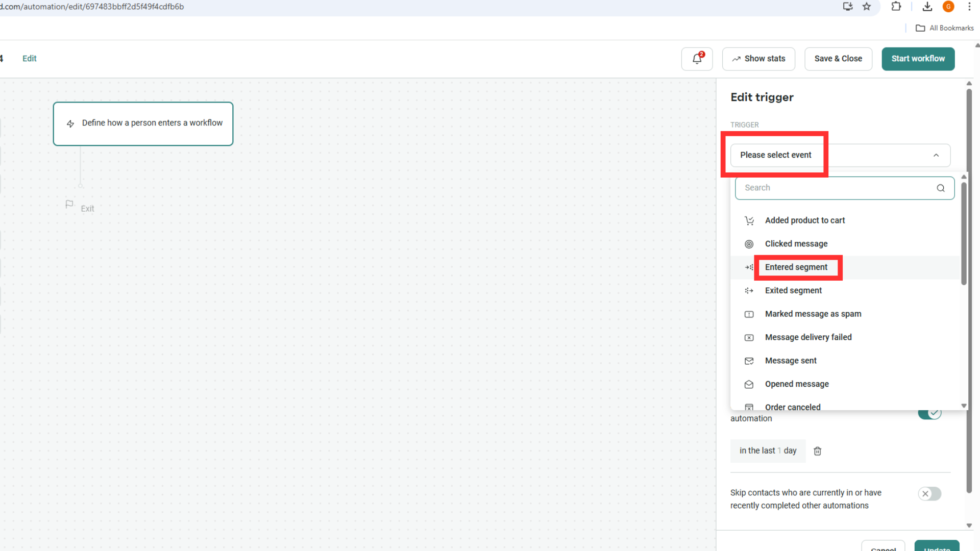Delete the 'in the last 1 day' condition
The height and width of the screenshot is (551, 980).
[x=817, y=451]
